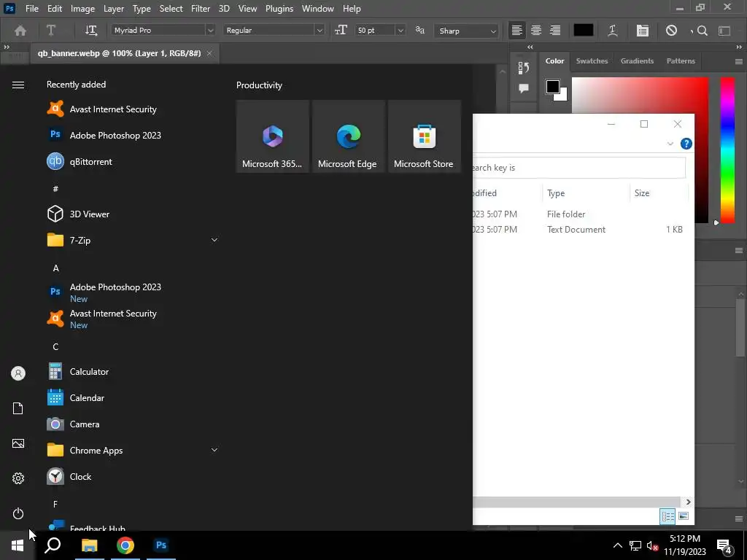
Task: Switch to Patterns tab
Action: click(x=681, y=61)
